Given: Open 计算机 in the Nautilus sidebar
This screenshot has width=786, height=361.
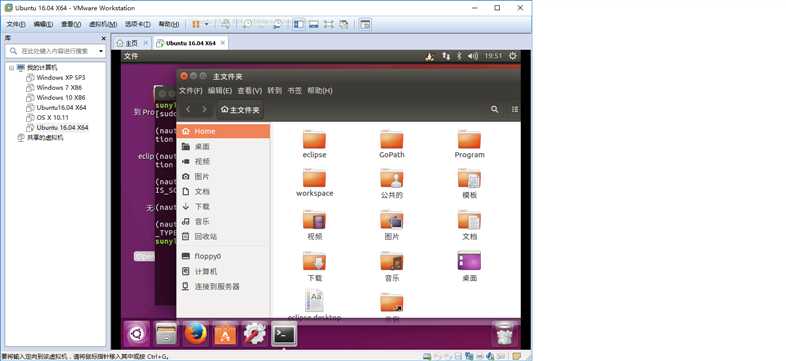Looking at the screenshot, I should [x=223, y=271].
